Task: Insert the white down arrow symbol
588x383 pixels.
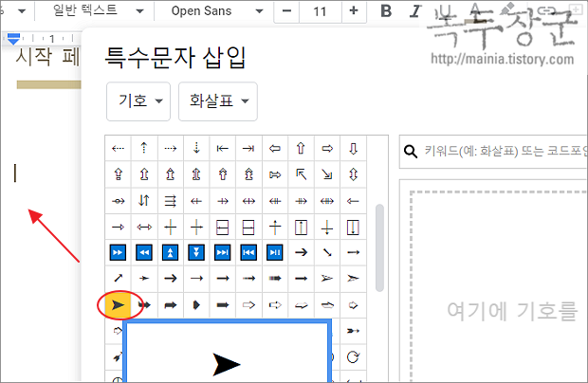Action: click(x=353, y=149)
